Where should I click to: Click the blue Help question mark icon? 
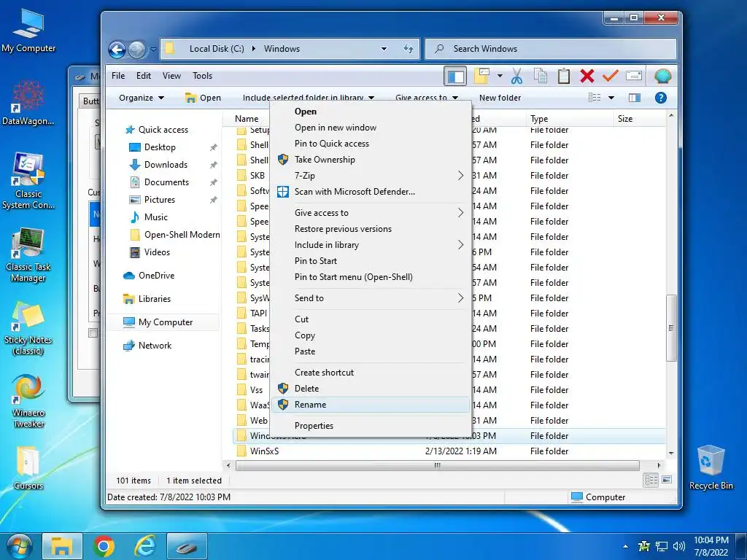click(660, 98)
